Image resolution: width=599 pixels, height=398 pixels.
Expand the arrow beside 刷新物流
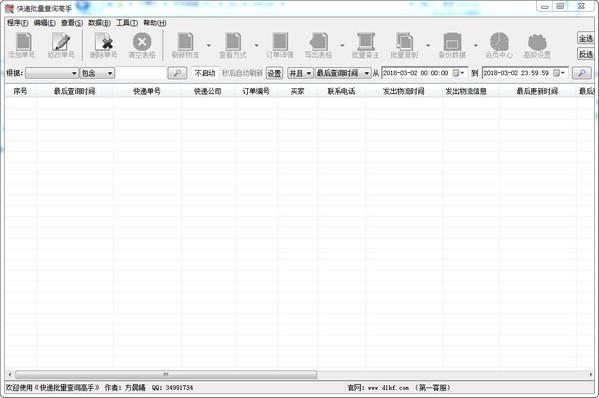coord(209,45)
